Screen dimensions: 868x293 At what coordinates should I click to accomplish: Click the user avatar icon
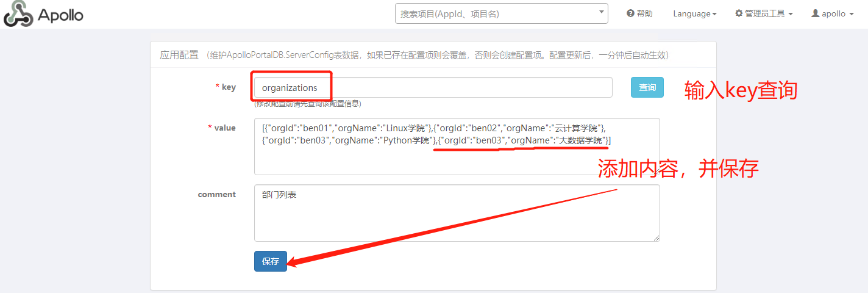pyautogui.click(x=815, y=13)
